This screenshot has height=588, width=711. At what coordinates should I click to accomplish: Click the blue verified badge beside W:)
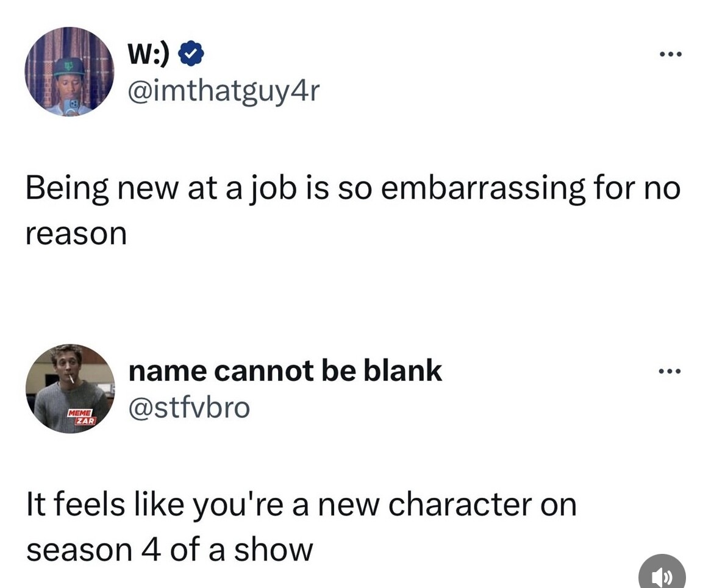pyautogui.click(x=191, y=54)
